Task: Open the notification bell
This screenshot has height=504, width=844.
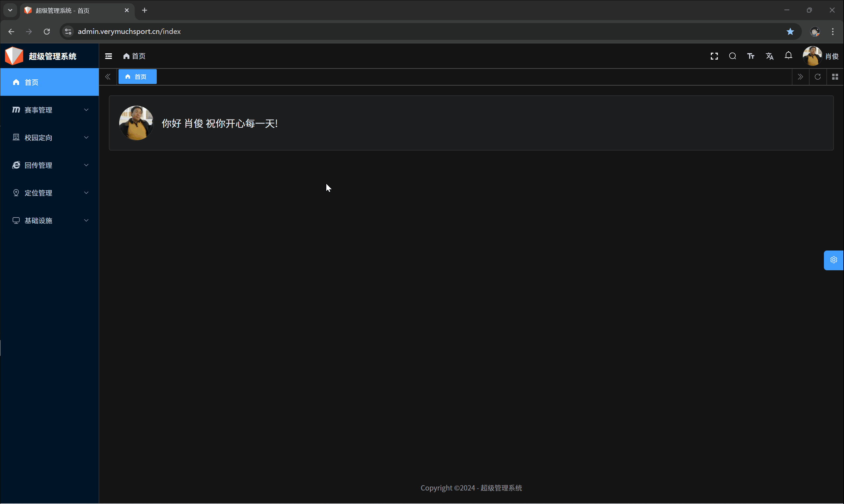Action: point(788,55)
